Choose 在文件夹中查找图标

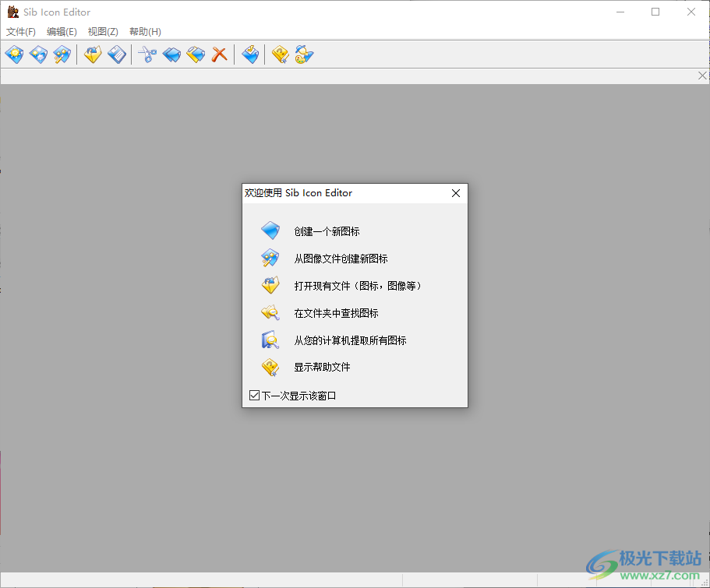[336, 313]
